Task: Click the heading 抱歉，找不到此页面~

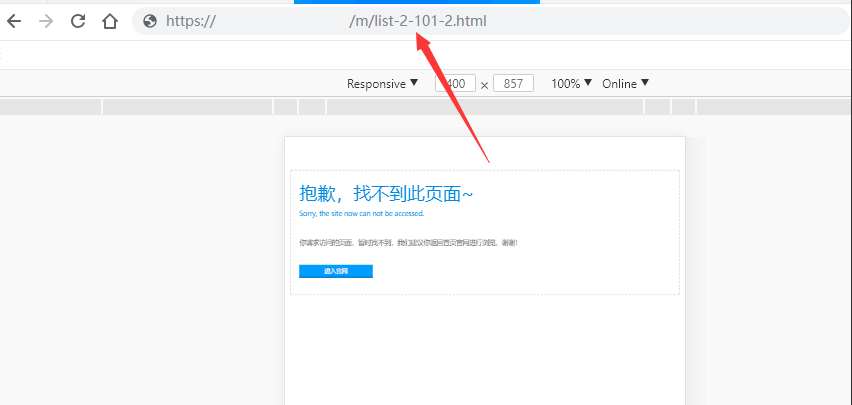Action: tap(386, 194)
